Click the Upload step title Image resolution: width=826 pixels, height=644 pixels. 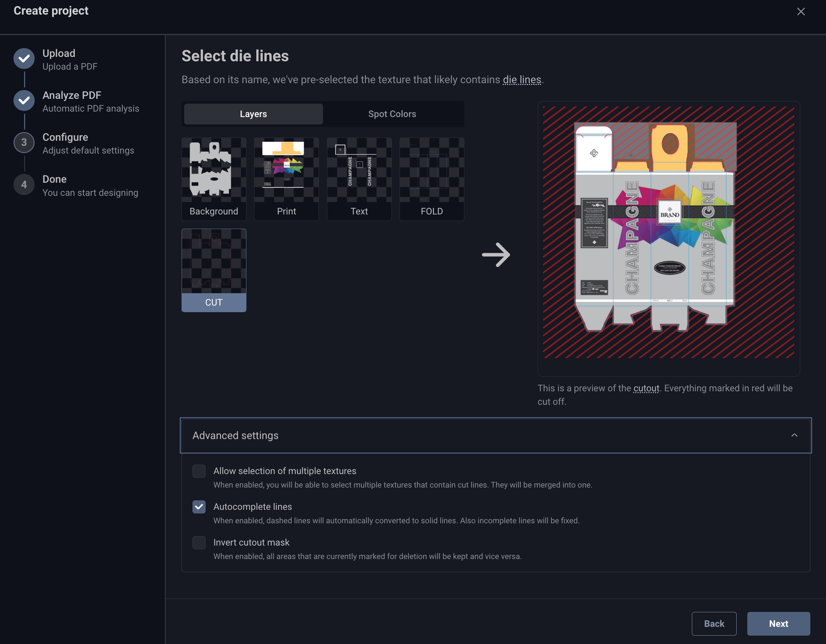[59, 53]
